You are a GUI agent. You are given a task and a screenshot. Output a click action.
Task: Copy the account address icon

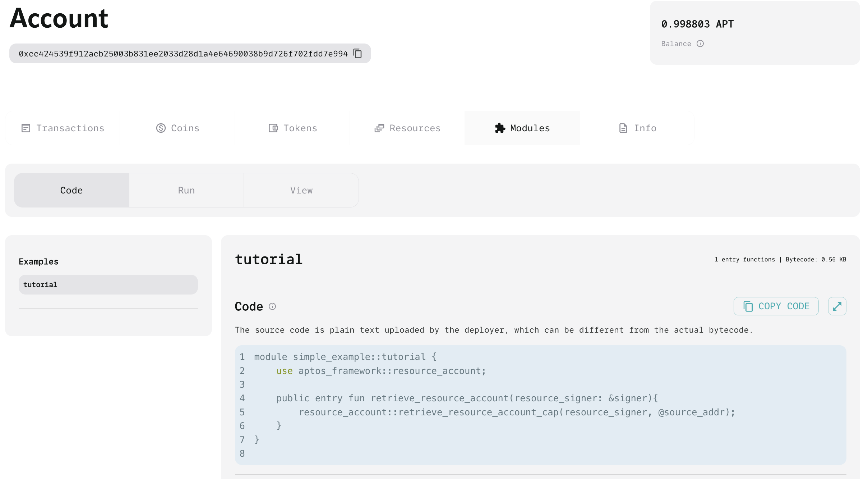pos(357,54)
